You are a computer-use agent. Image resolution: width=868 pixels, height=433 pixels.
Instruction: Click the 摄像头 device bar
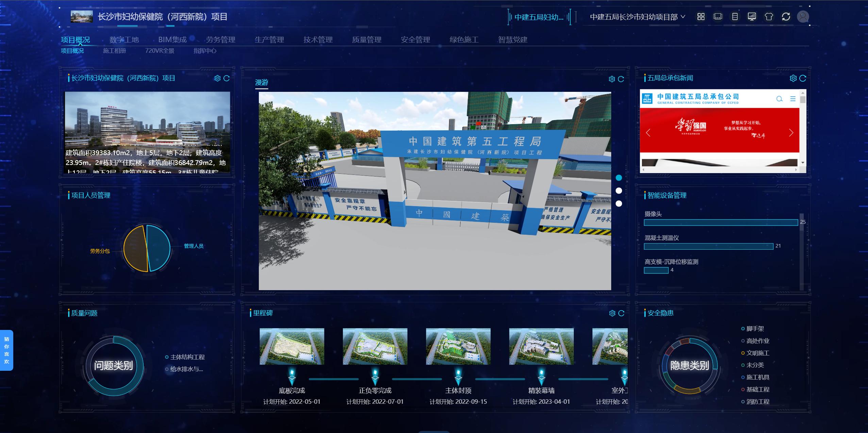721,222
